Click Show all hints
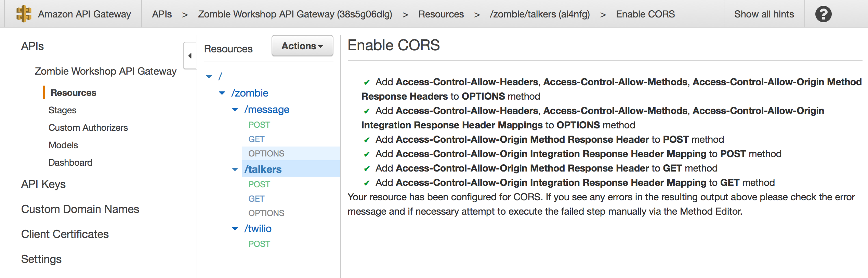 (764, 14)
